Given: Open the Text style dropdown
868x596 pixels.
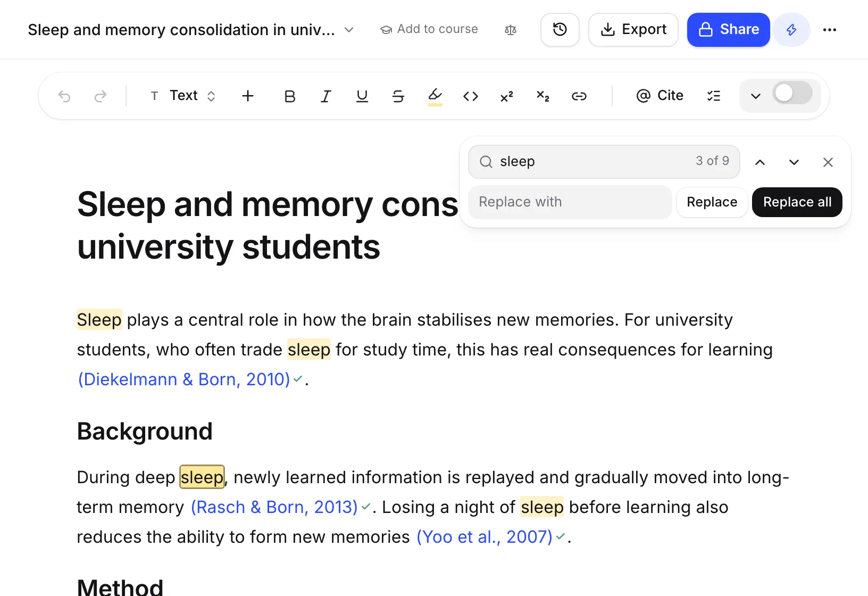Looking at the screenshot, I should point(183,96).
